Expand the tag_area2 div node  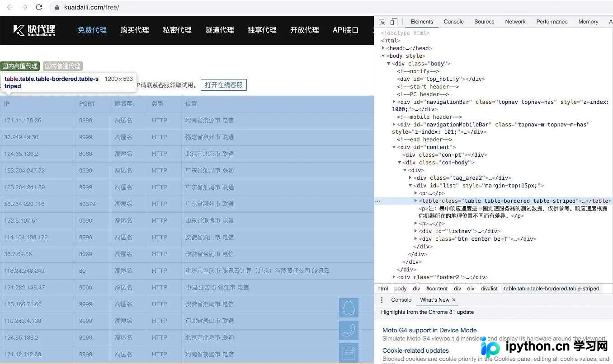click(x=410, y=178)
